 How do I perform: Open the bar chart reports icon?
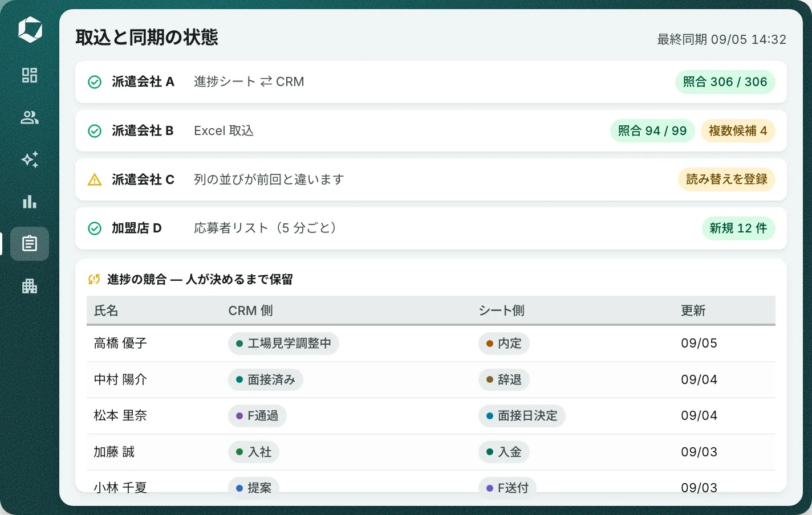point(30,202)
